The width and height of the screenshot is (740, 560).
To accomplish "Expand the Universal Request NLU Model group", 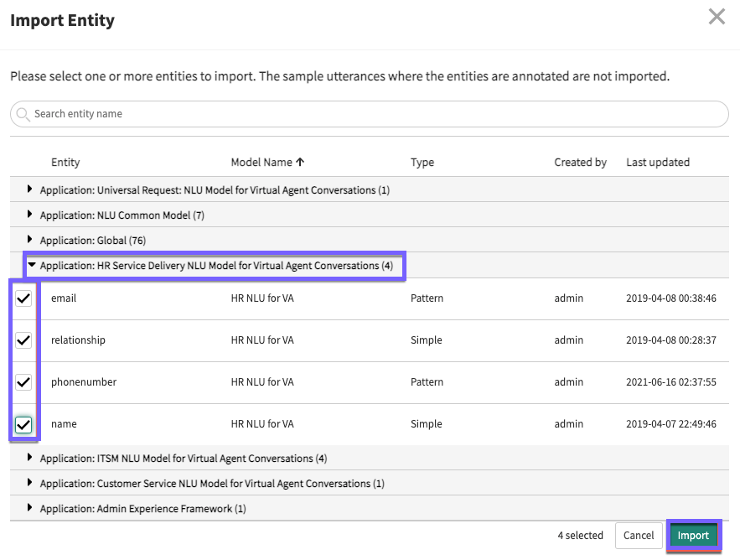I will pos(29,189).
